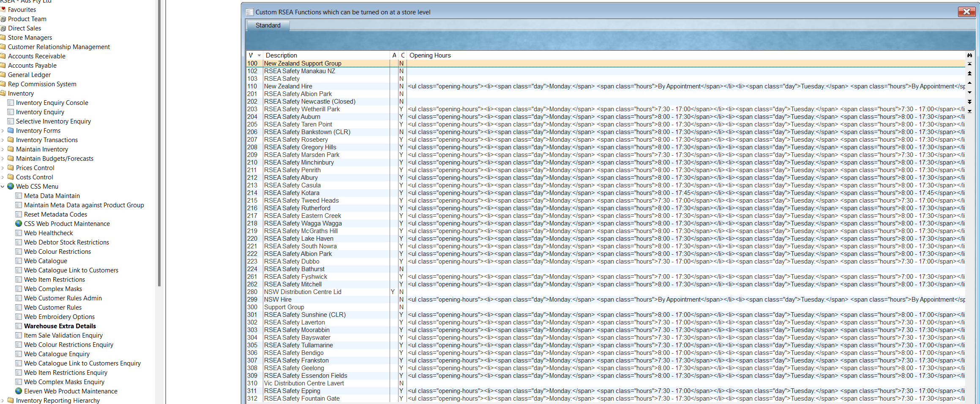
Task: Select the RSEA Safety Wagga Wagga row
Action: click(x=606, y=223)
